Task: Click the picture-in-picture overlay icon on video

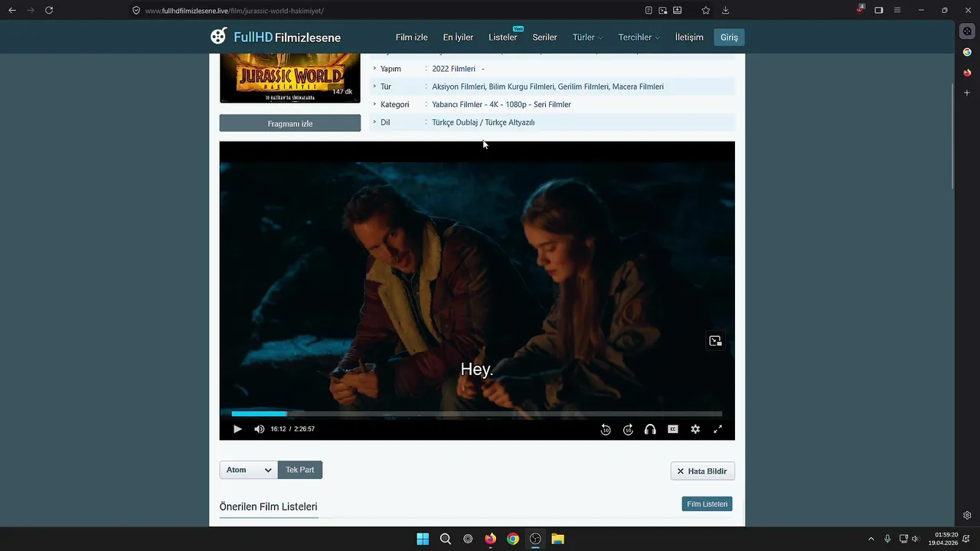Action: (715, 341)
